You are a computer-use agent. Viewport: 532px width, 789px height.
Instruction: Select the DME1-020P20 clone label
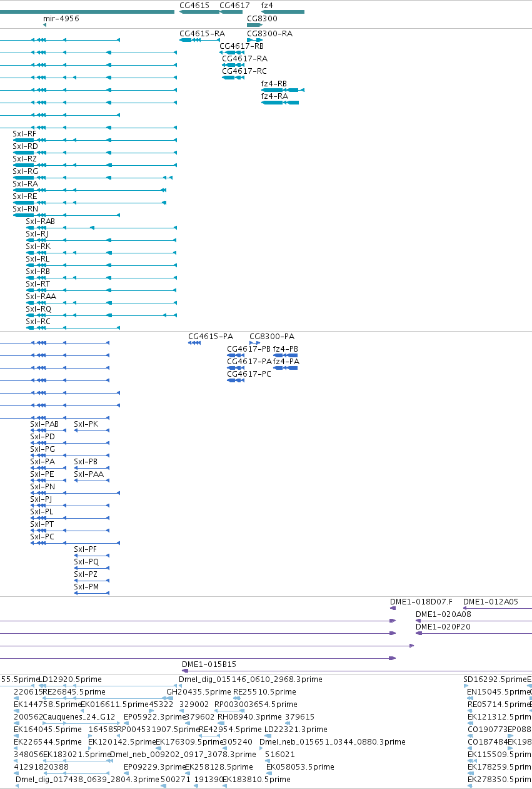tap(443, 627)
